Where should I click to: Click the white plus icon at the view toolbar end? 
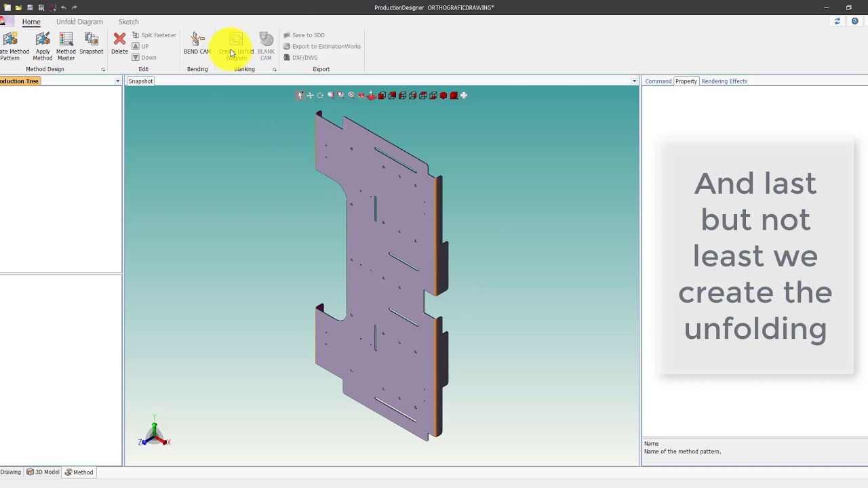coord(464,96)
